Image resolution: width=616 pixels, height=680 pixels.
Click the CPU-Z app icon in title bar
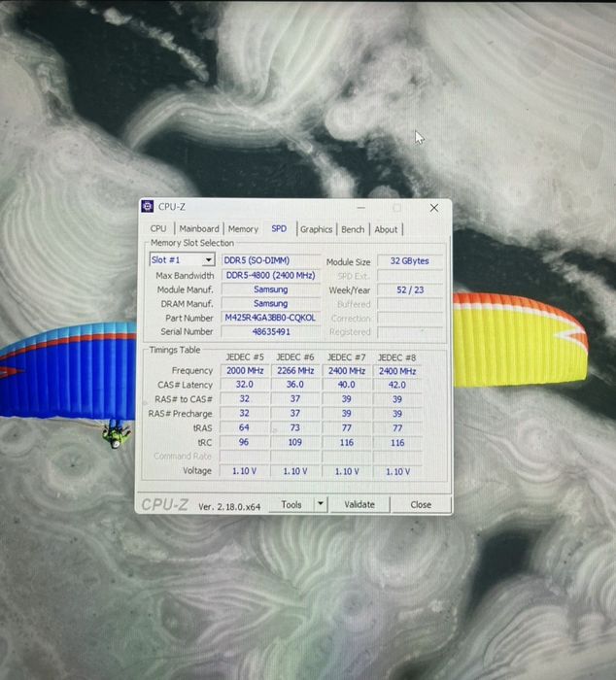pos(148,206)
